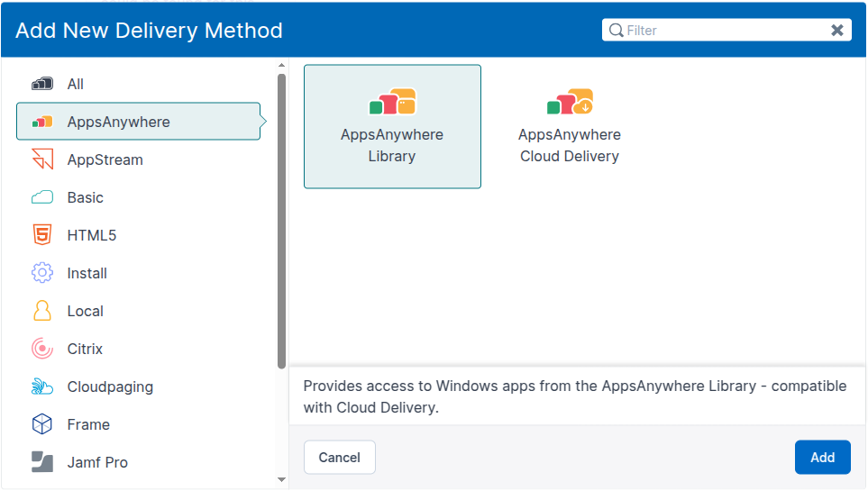868x491 pixels.
Task: Select the Frame cube icon
Action: point(42,424)
